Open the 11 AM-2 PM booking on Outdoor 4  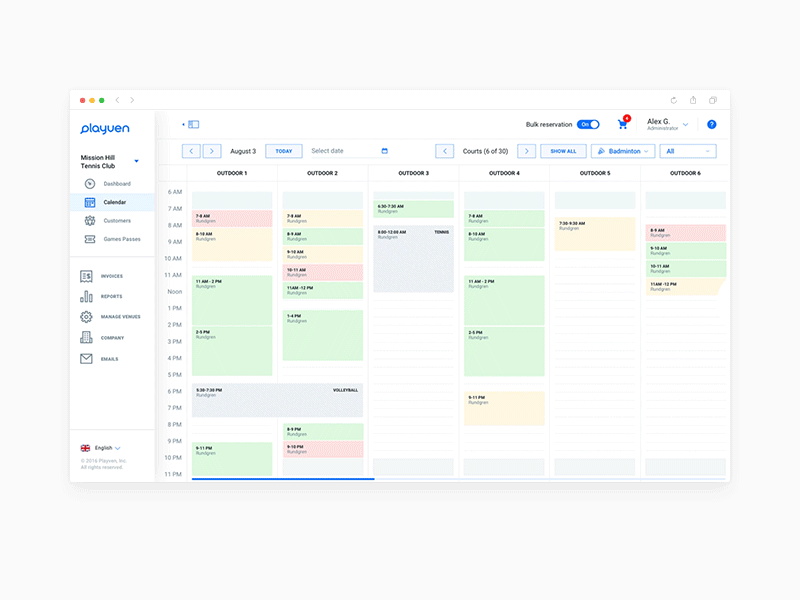click(504, 301)
